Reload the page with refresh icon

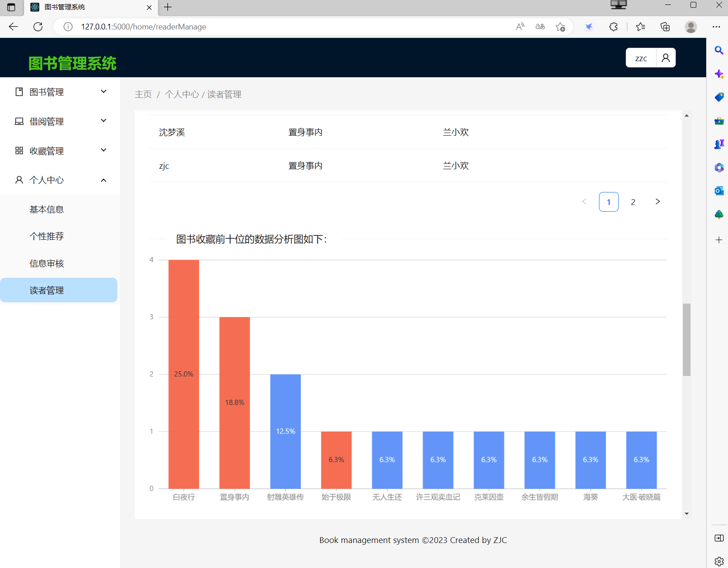click(x=38, y=27)
